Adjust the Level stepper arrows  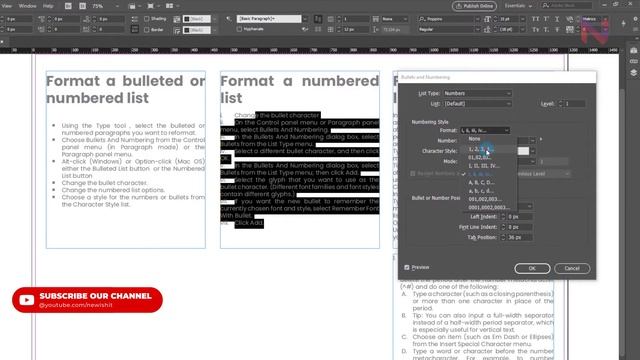(560, 104)
